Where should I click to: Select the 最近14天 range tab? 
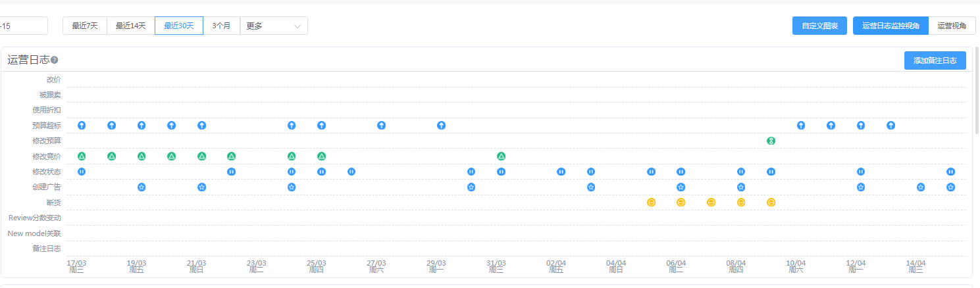[130, 26]
